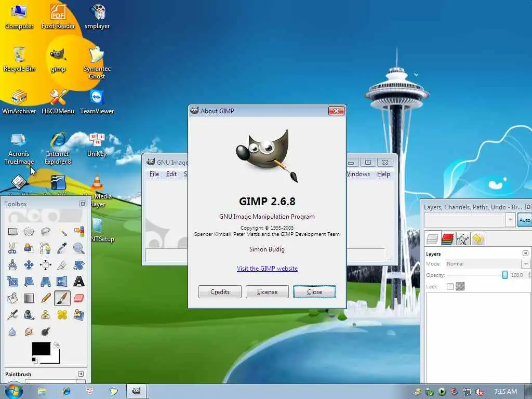
Task: Open the Windows Start button
Action: pos(14,391)
